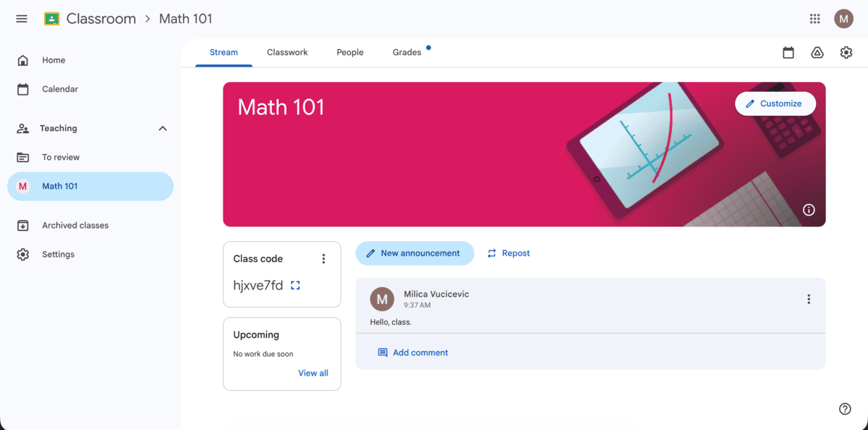Open class settings via the gear icon
Screen dimensions: 868x430
tap(846, 52)
